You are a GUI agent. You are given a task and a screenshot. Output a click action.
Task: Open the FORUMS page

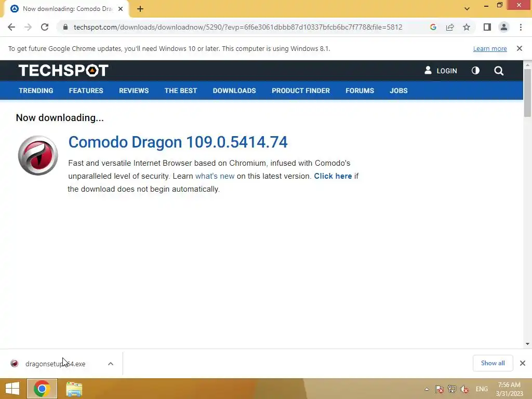coord(360,90)
